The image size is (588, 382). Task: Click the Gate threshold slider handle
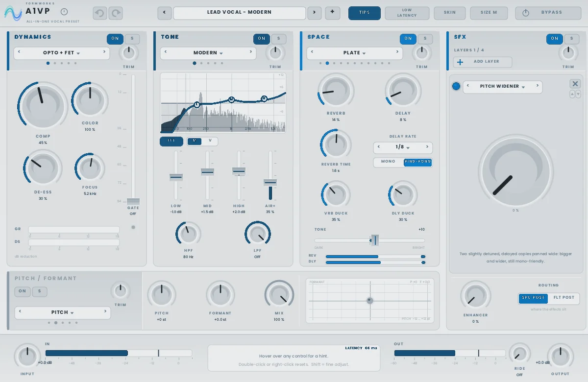133,201
